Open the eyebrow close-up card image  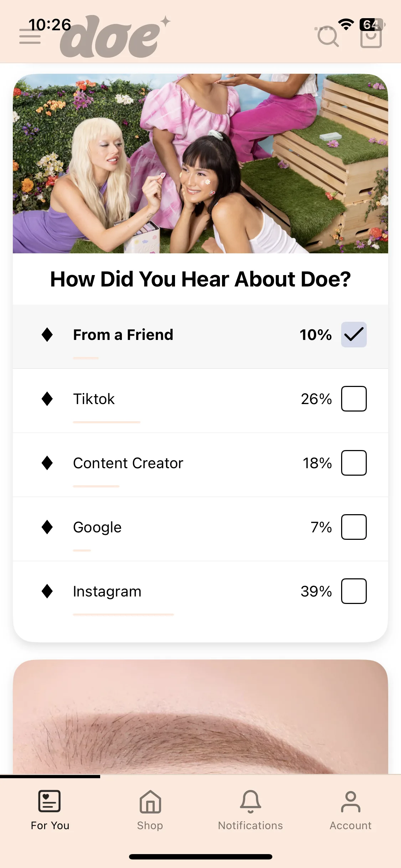tap(200, 717)
